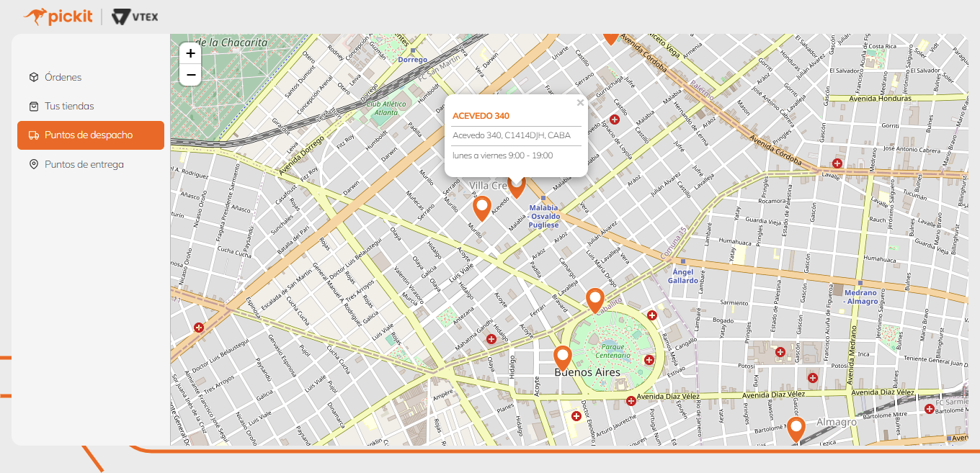980x473 pixels.
Task: Open the Órdenes menu item
Action: click(x=63, y=77)
